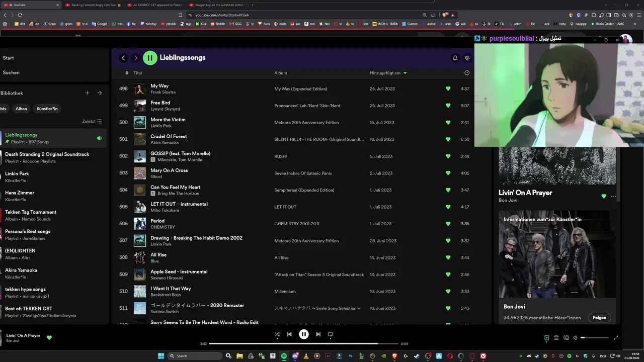Click the My Way album cover thumbnail

140,89
